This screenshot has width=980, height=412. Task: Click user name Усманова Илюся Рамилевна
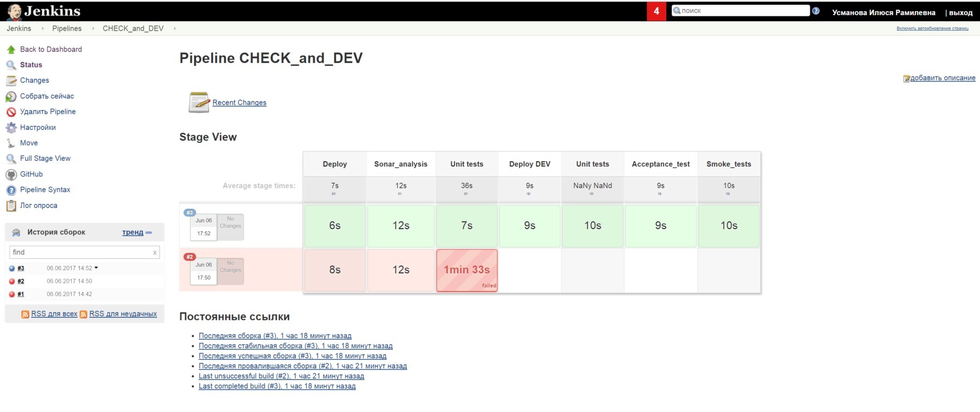(x=884, y=12)
